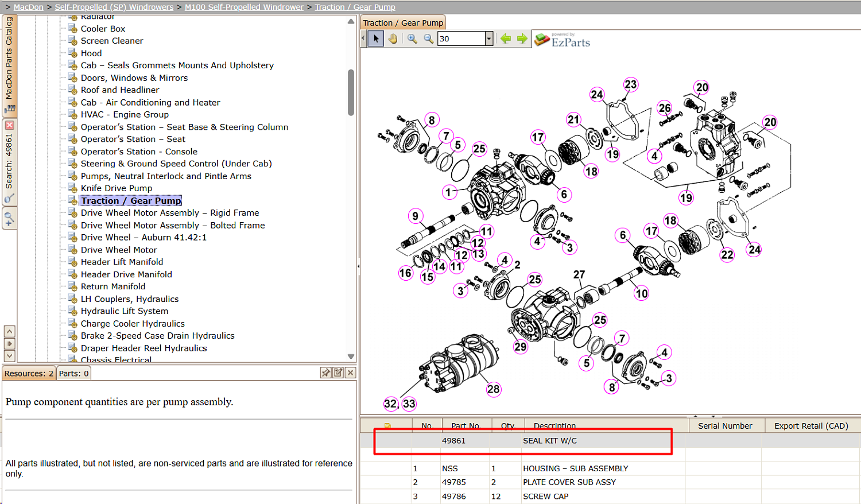Click the right arrow button in sidebar
The image size is (861, 504).
pyautogui.click(x=9, y=343)
